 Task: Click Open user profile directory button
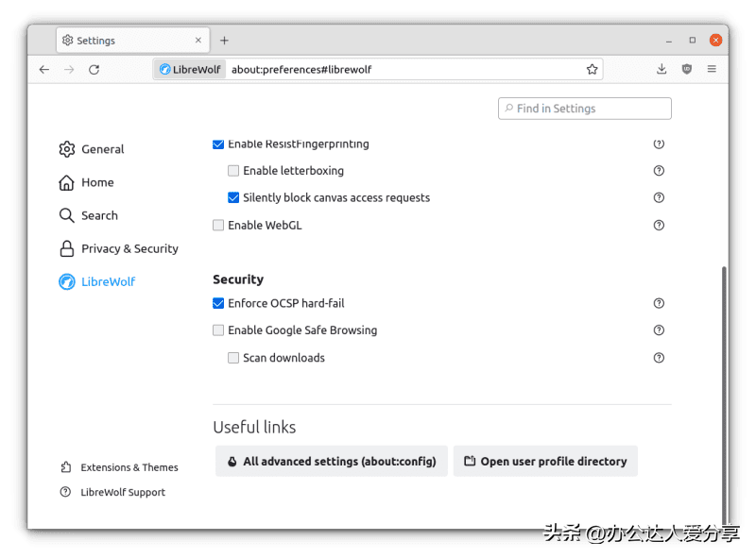545,462
